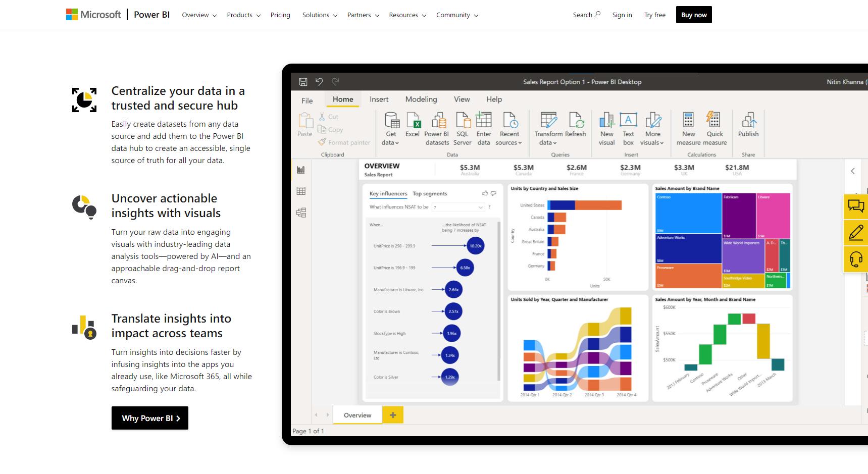
Task: Switch to Data table view icon
Action: coord(301,191)
